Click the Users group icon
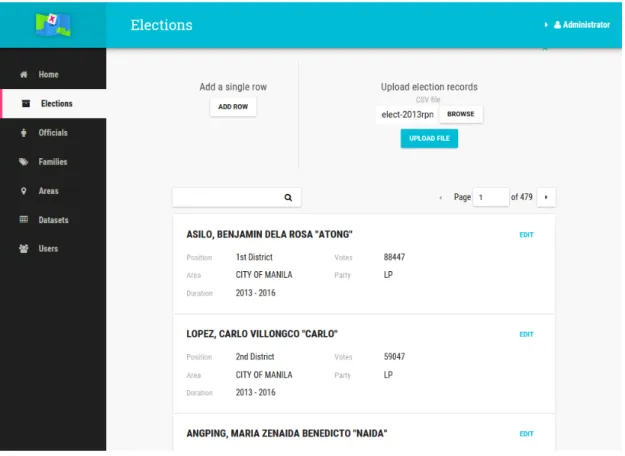The height and width of the screenshot is (456, 625). 24,249
